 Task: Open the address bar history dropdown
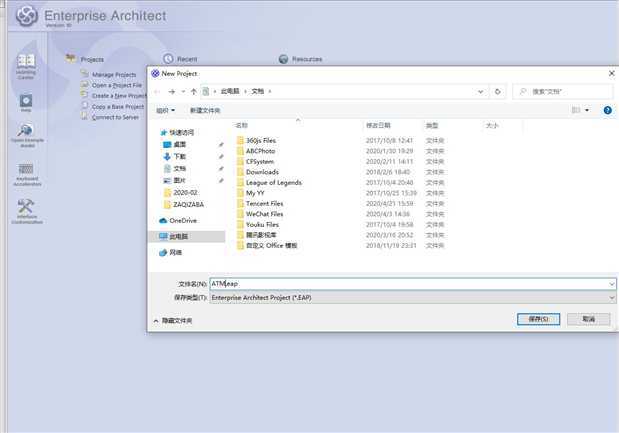point(480,92)
